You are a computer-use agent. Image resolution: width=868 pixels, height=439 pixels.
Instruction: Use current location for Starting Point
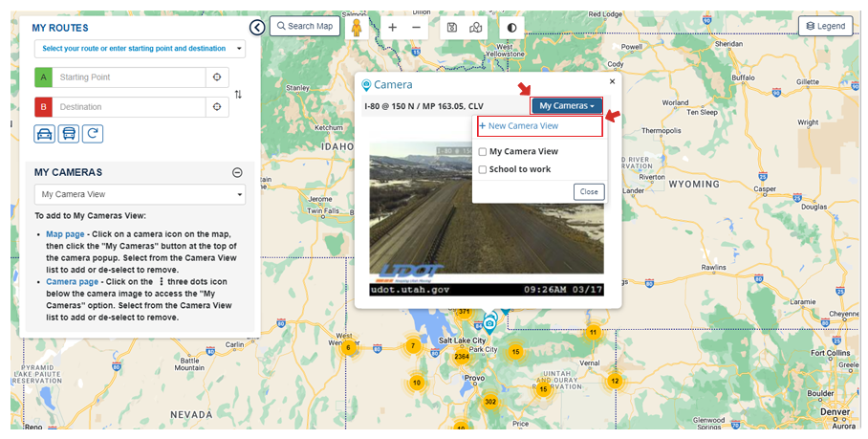pos(217,77)
